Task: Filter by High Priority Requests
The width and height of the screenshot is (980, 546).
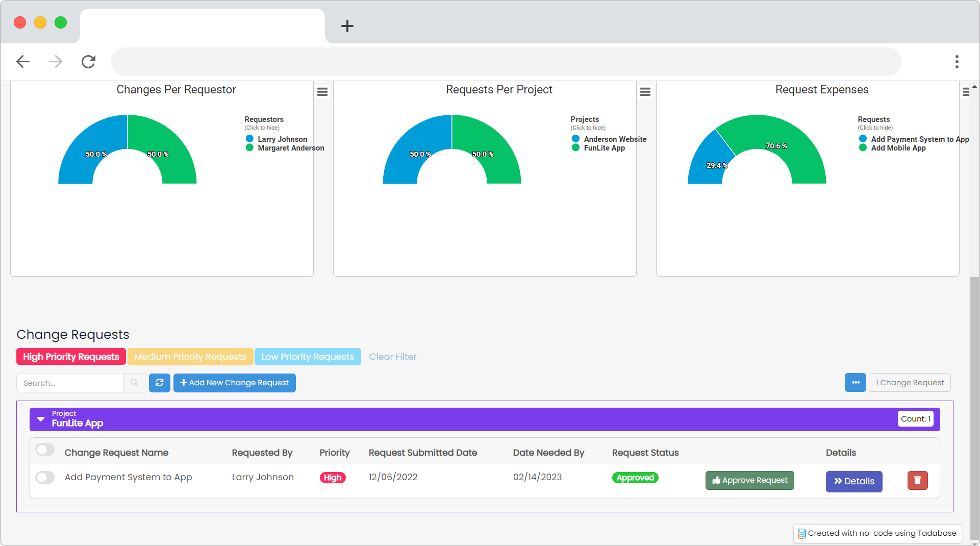Action: tap(71, 357)
